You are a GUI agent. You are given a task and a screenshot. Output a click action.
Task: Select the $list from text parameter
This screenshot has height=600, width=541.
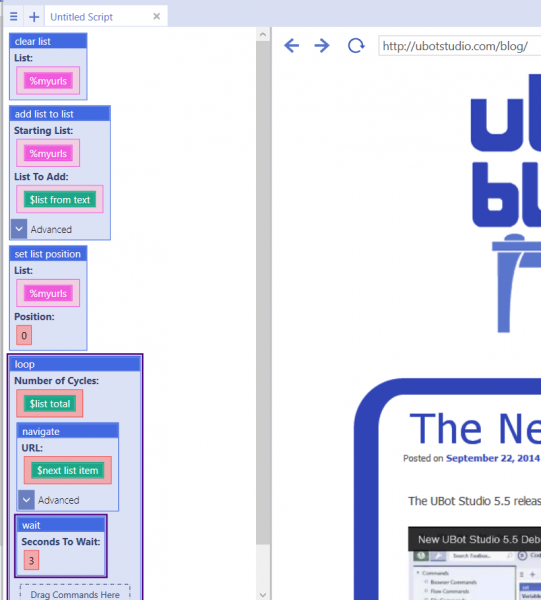[x=60, y=199]
